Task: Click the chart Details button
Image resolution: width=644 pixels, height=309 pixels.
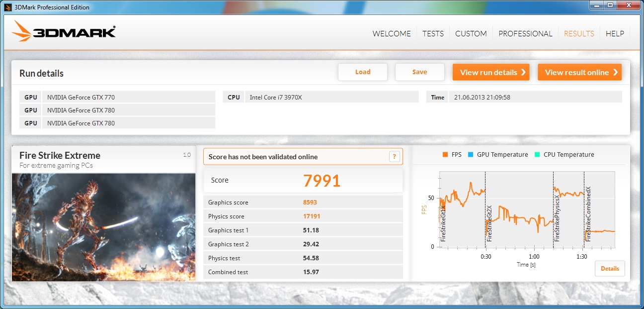Action: (x=610, y=269)
